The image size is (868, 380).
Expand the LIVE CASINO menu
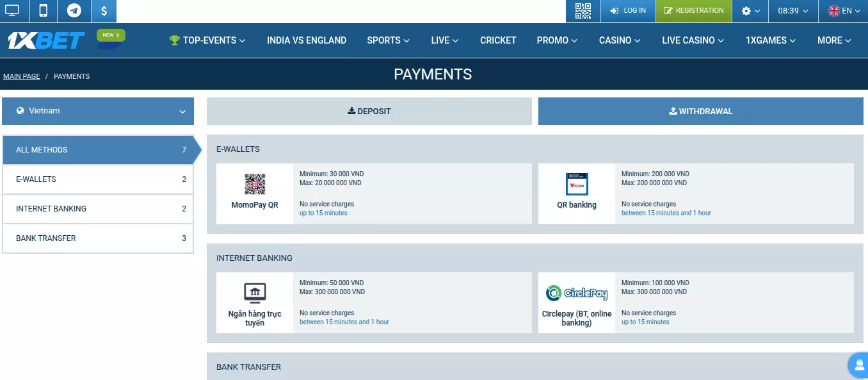click(693, 40)
